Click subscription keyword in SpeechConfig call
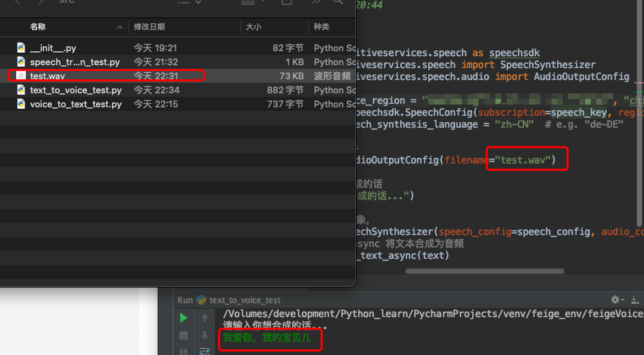 click(512, 112)
